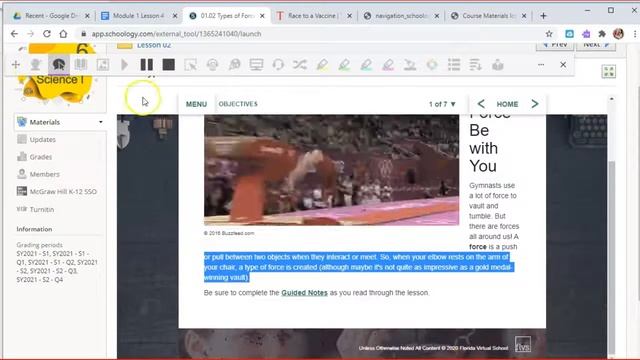The height and width of the screenshot is (360, 640).
Task: Click the stop button in reader toolbar
Action: point(169,64)
